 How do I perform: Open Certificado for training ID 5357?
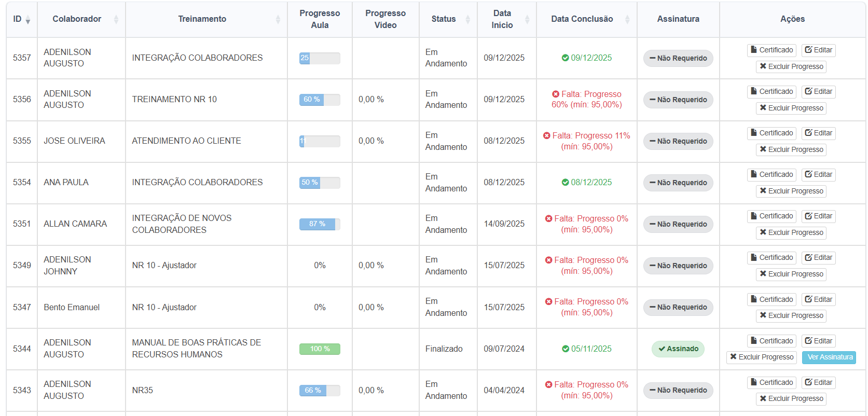click(772, 50)
